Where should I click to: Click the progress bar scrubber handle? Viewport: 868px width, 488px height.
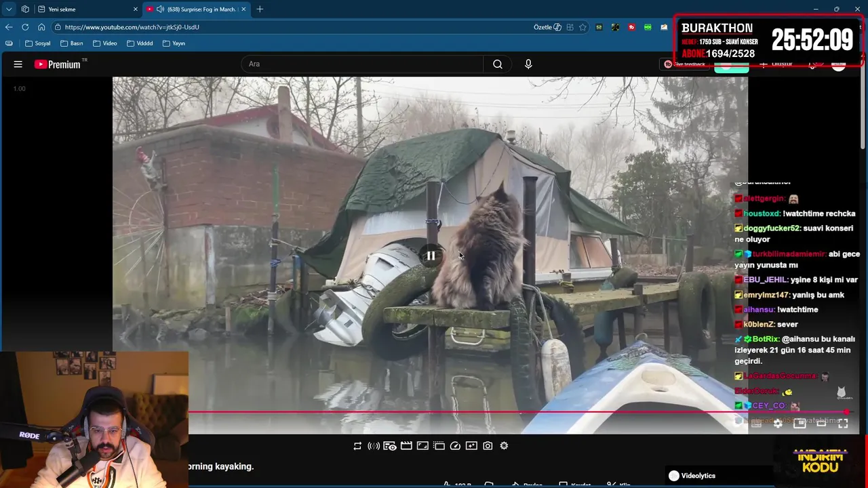(x=846, y=411)
